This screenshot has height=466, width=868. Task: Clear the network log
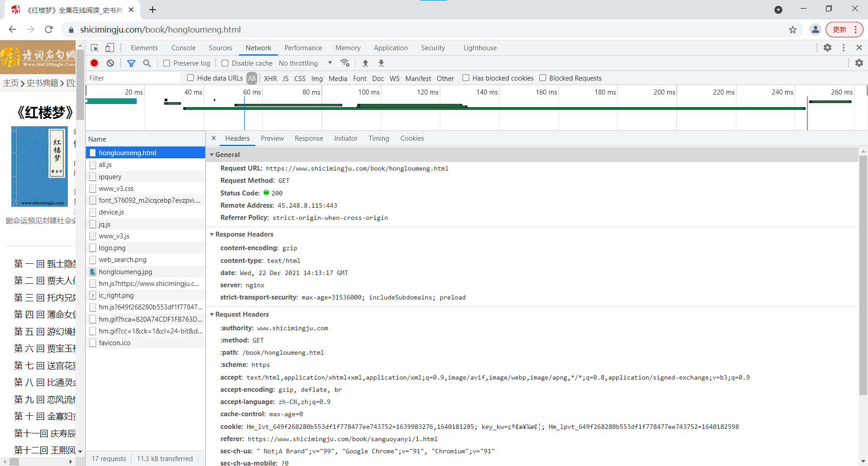tap(110, 63)
